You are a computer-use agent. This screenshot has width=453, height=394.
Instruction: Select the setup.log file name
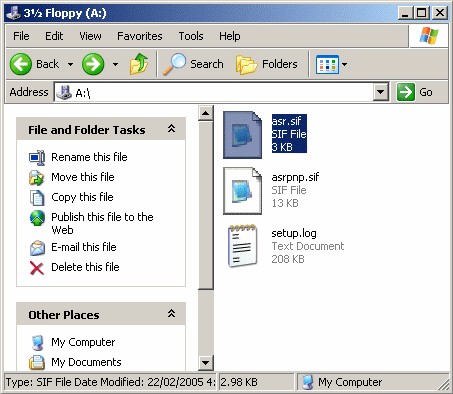(x=294, y=233)
